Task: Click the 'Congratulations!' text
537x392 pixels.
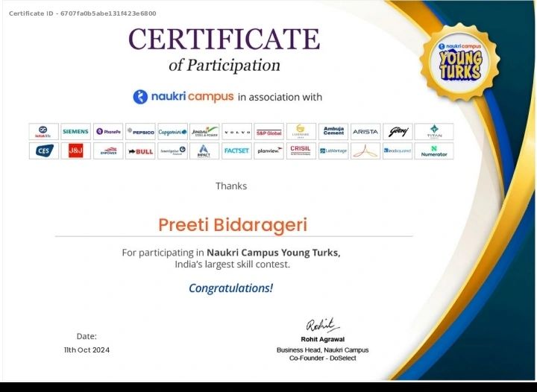Action: 230,288
